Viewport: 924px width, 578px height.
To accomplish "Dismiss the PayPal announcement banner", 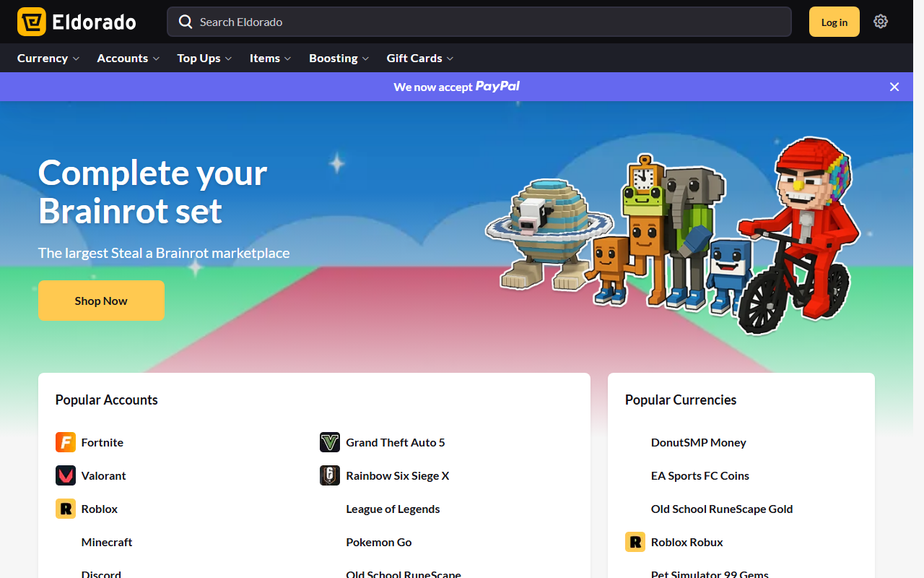I will 894,87.
